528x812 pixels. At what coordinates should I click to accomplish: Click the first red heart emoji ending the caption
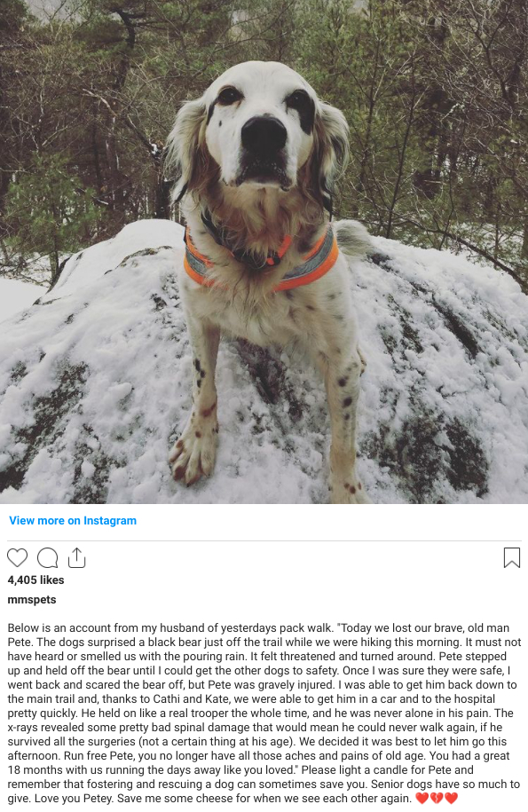tap(422, 798)
